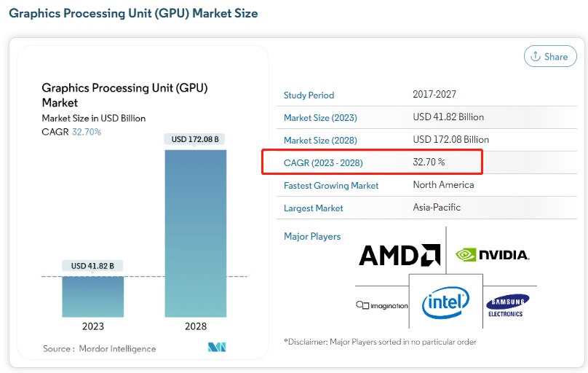Click the Largest Market label

pos(314,208)
